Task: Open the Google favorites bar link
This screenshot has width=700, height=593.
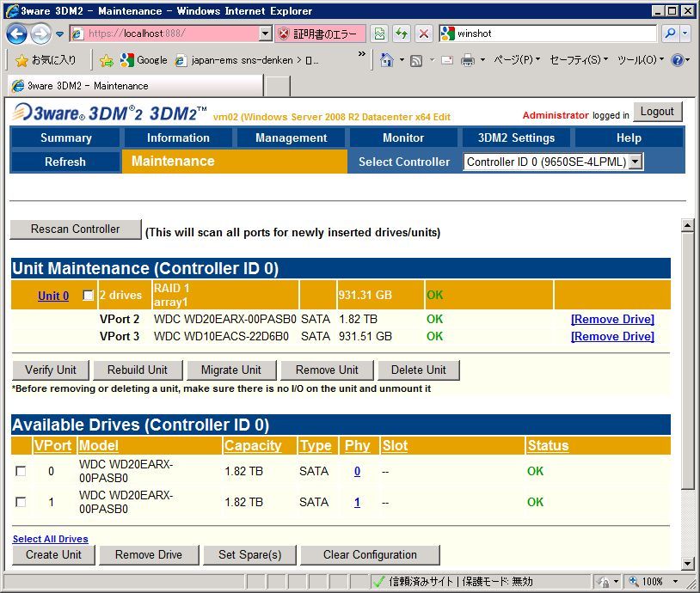Action: point(144,60)
